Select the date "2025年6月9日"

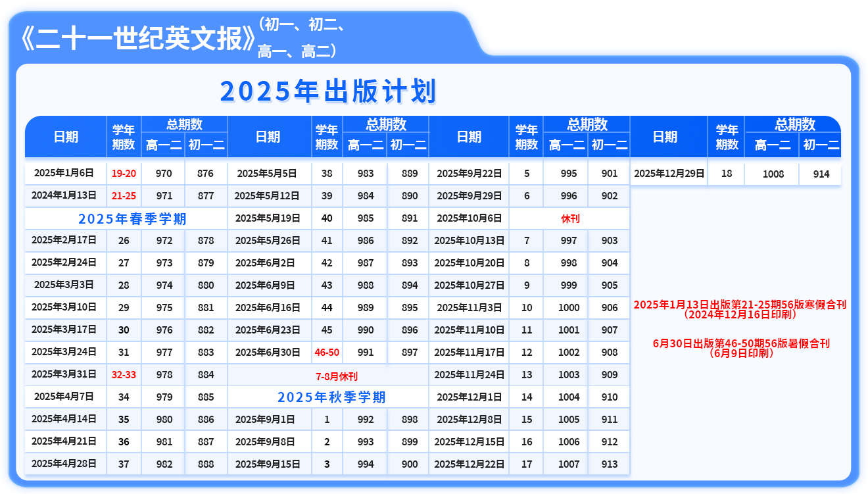pyautogui.click(x=267, y=285)
